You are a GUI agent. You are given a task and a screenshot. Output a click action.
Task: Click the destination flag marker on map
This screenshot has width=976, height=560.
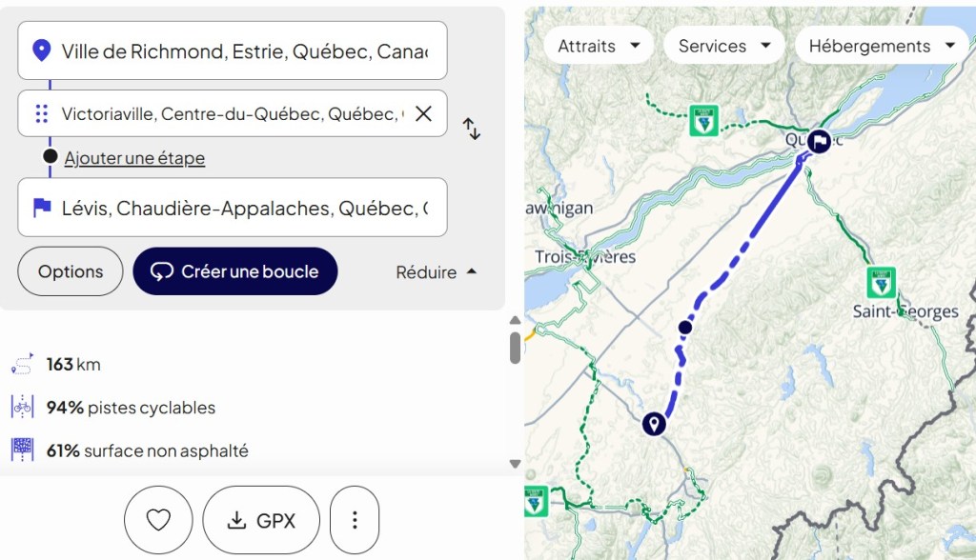[818, 142]
